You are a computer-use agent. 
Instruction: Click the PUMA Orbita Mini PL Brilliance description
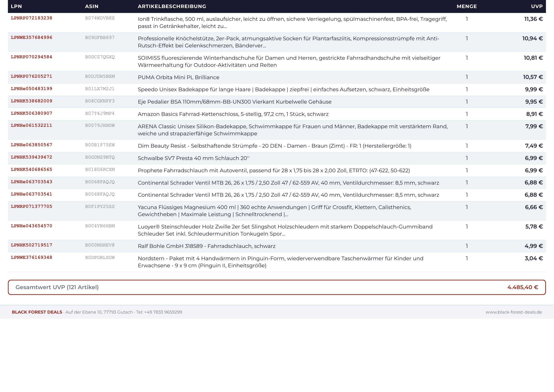pyautogui.click(x=179, y=77)
